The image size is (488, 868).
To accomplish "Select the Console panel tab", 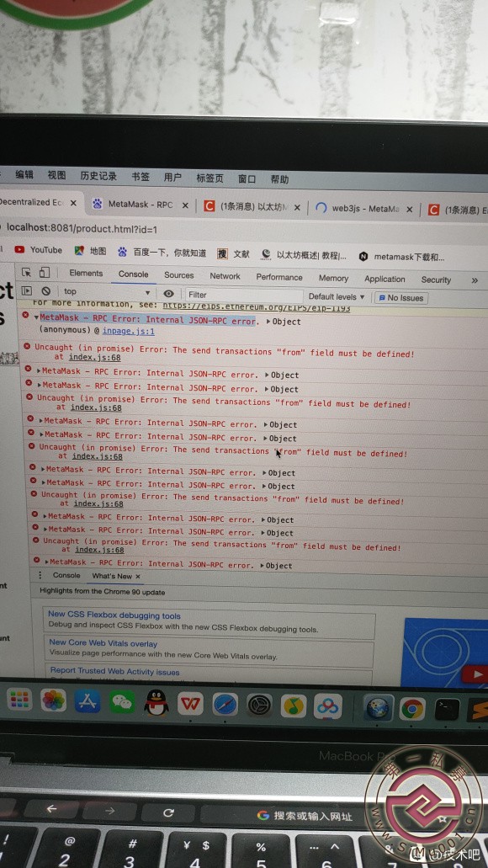I will [133, 274].
